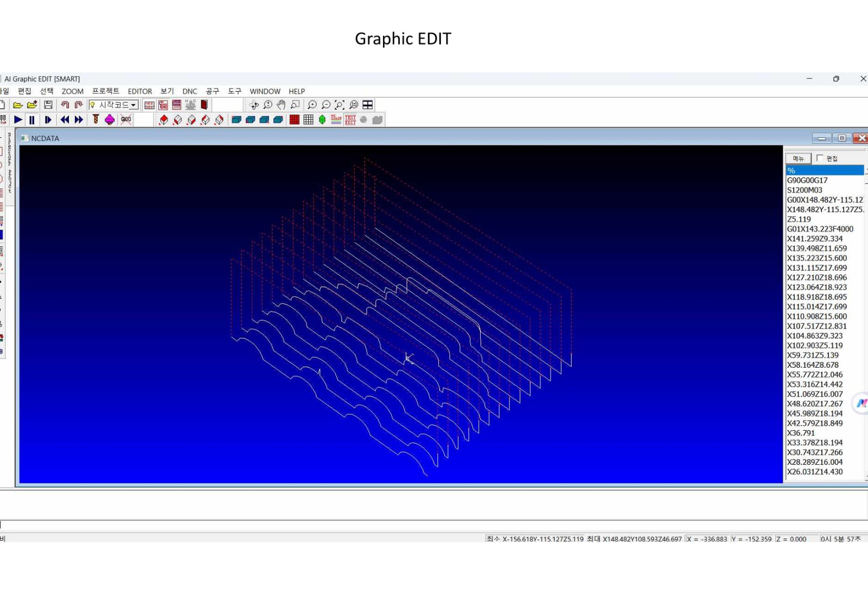Open the WINDOW menu
Screen dimensions: 868x614
pos(265,91)
